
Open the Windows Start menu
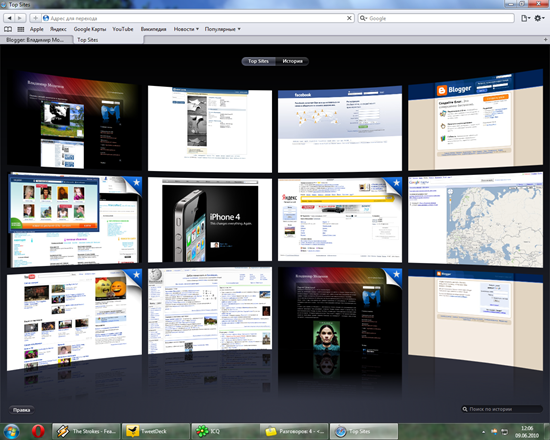(x=11, y=431)
